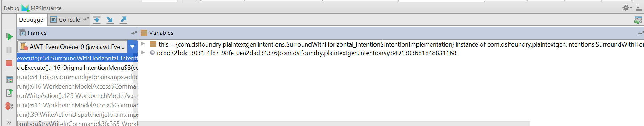This screenshot has width=644, height=126.
Task: Expand the r:c8d72bdc variable node
Action: (142, 53)
